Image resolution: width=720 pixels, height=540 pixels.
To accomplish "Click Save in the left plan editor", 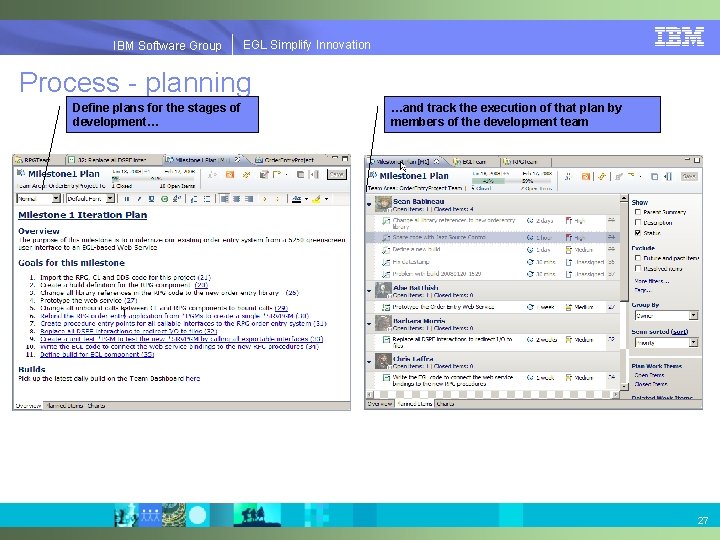I will 337,174.
